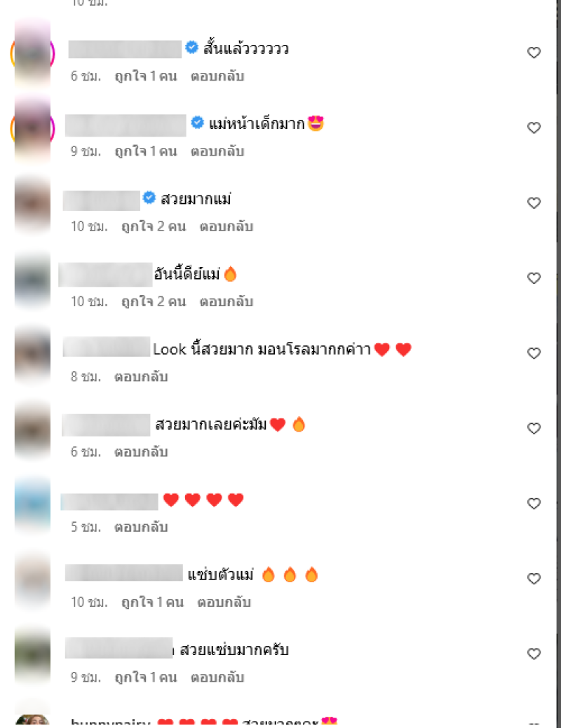Open profile picture beside "สวยแซ่บมากครับ" comment

click(x=32, y=655)
